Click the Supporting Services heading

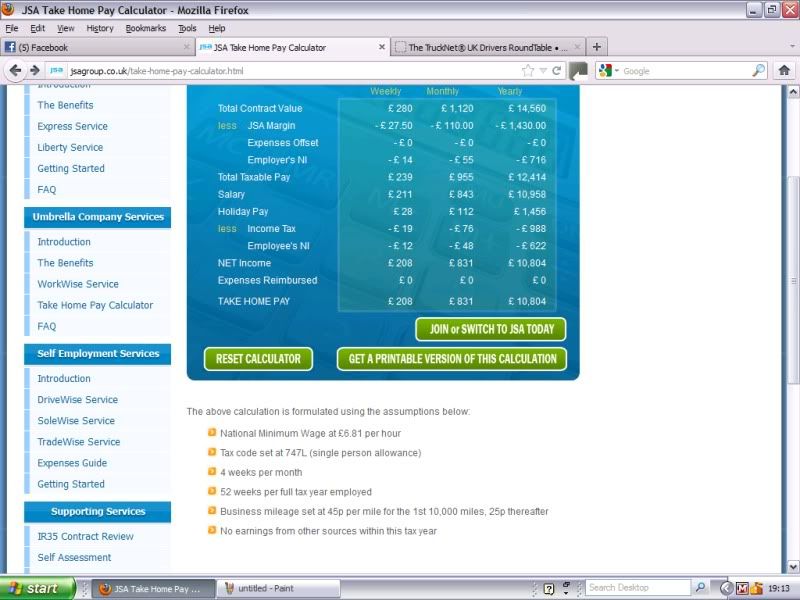[97, 512]
